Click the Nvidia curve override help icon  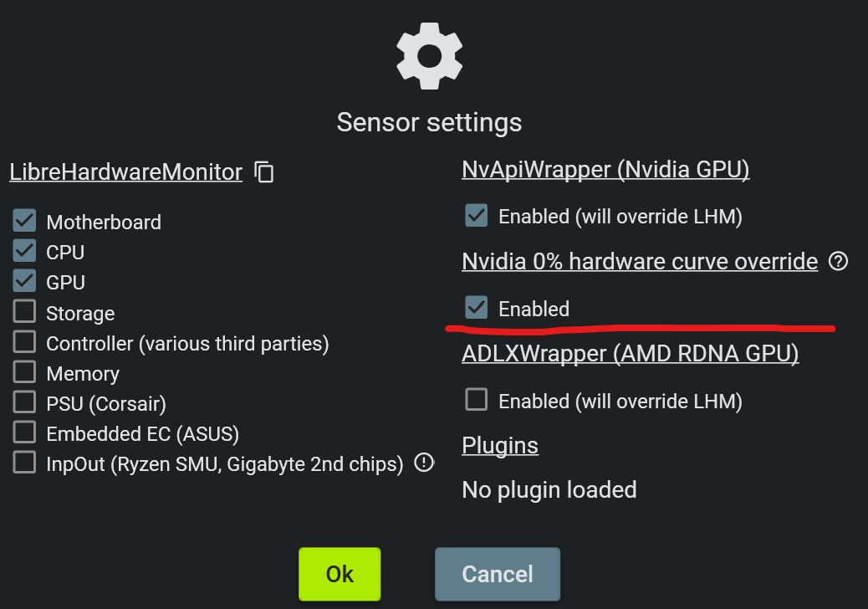click(x=838, y=262)
